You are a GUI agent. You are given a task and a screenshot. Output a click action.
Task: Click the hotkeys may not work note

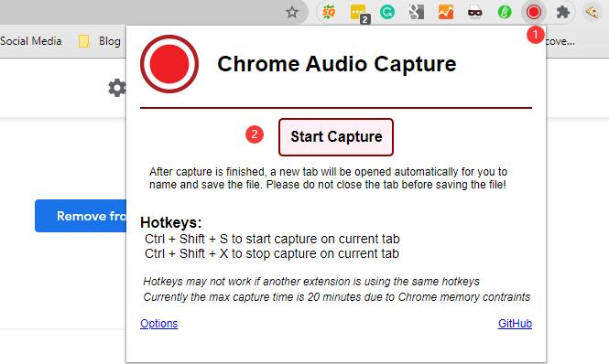point(311,282)
